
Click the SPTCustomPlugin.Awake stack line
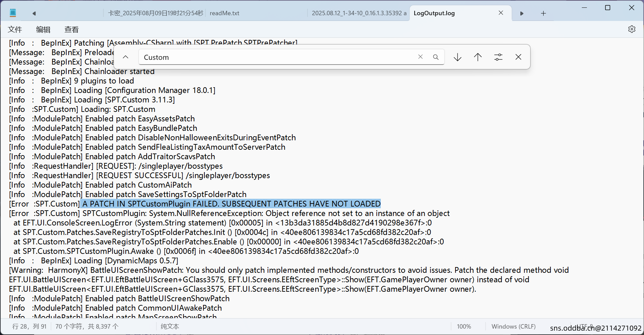click(x=186, y=251)
